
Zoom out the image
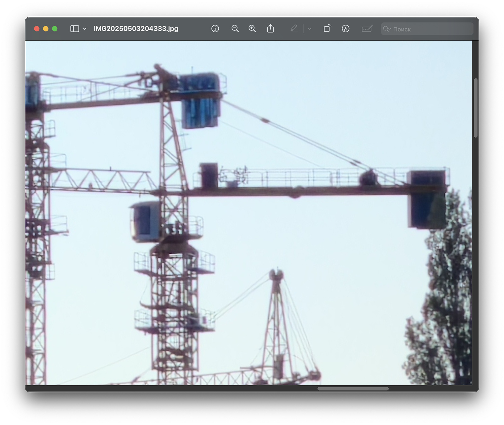coord(235,29)
